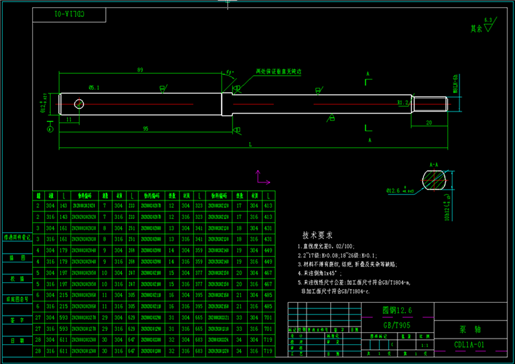This screenshot has width=515, height=364.
Task: Select the hatched A-A cross-section view
Action: (x=434, y=180)
